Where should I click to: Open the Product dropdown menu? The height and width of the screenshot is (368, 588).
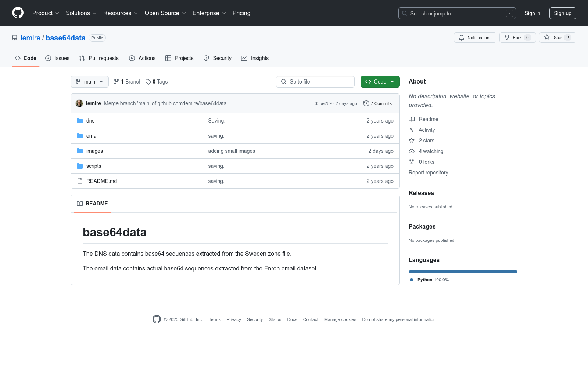pyautogui.click(x=46, y=13)
